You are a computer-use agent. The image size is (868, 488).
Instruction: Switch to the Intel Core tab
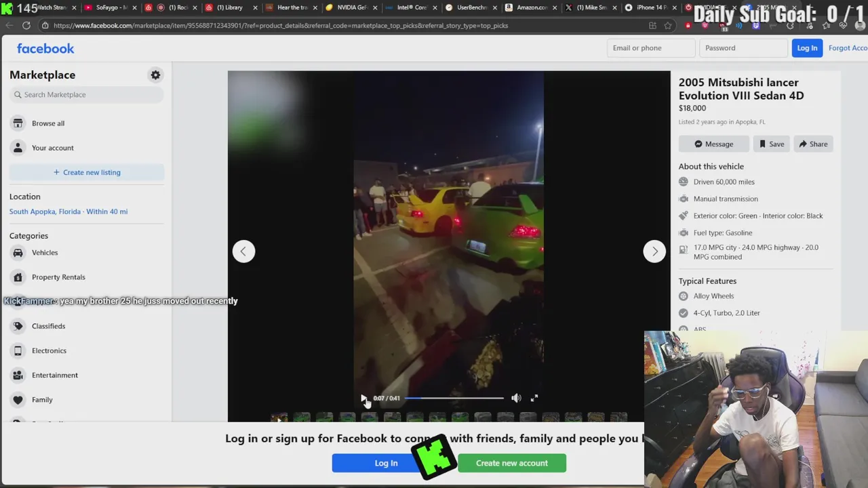pyautogui.click(x=412, y=7)
